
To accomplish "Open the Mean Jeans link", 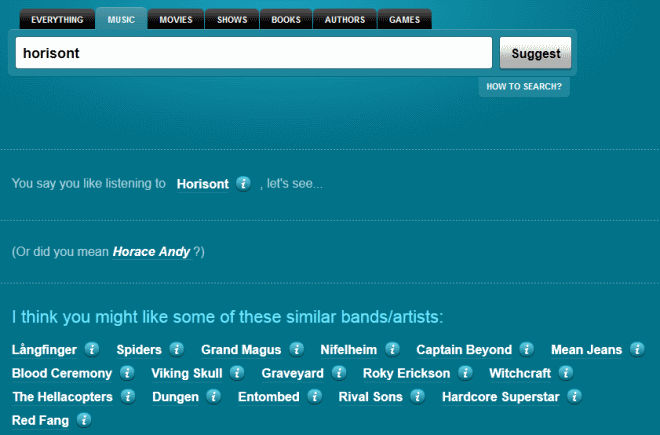I will pyautogui.click(x=586, y=350).
